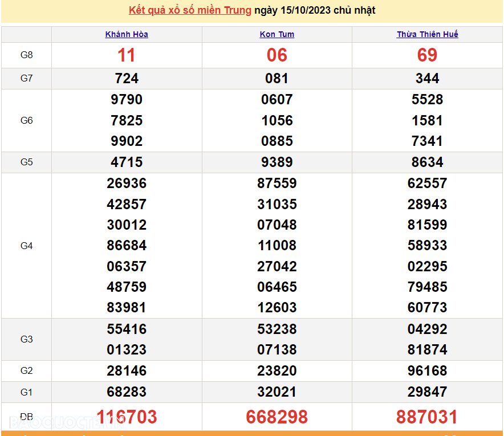504x436 pixels.
Task: Select Khánh Hòa G7 number 724
Action: (x=127, y=79)
